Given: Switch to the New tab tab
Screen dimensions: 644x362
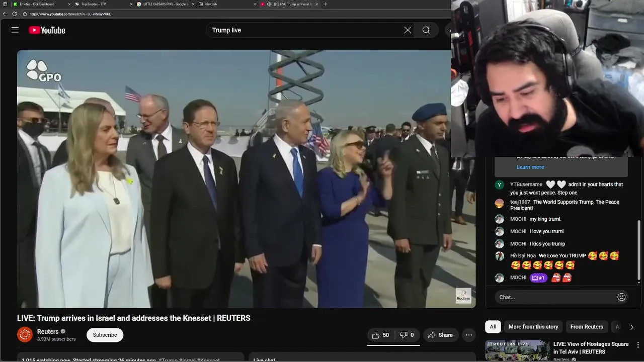Looking at the screenshot, I should (227, 4).
